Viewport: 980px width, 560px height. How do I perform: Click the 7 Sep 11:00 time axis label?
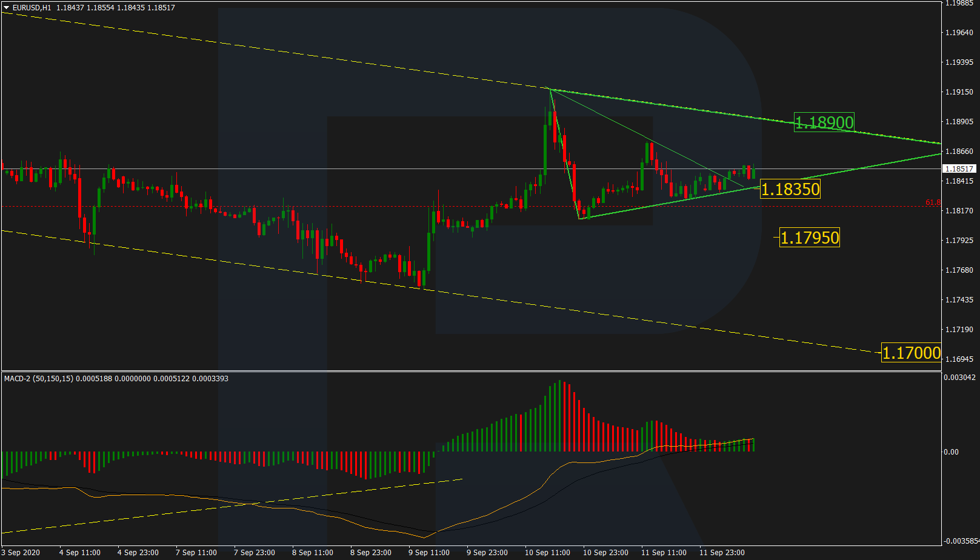click(x=196, y=553)
